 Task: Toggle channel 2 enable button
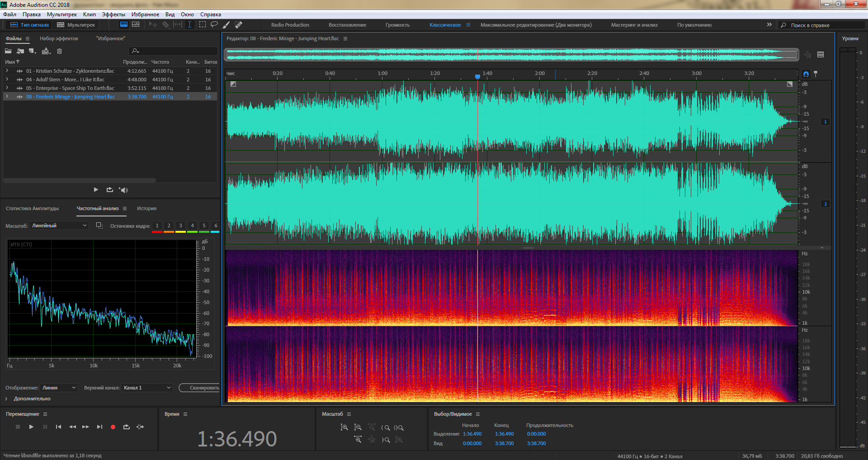tap(826, 204)
